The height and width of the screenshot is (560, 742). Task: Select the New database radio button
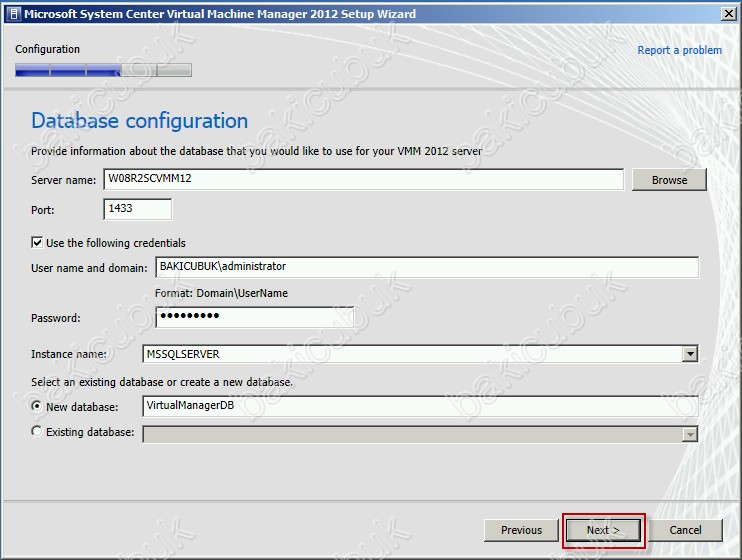(x=36, y=406)
